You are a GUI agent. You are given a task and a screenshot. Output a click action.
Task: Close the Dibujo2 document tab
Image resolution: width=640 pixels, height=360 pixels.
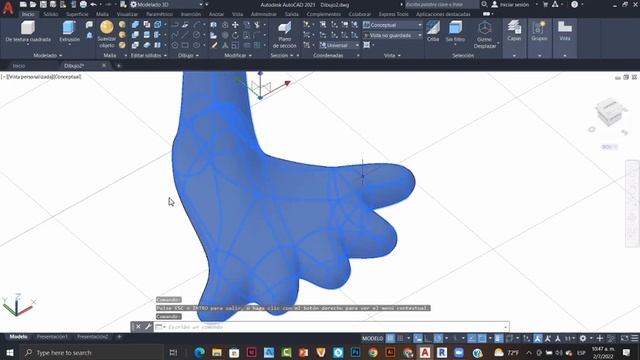click(104, 65)
